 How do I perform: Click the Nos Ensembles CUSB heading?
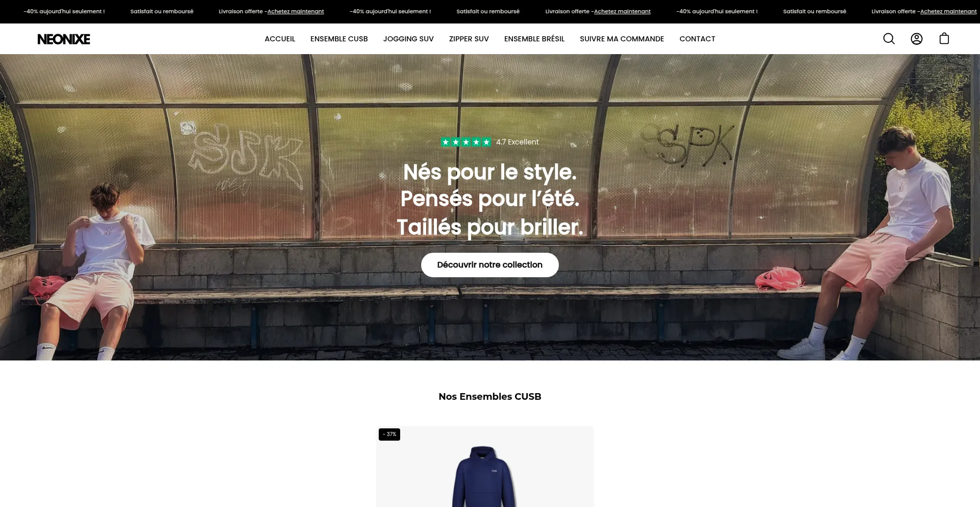[x=490, y=397]
